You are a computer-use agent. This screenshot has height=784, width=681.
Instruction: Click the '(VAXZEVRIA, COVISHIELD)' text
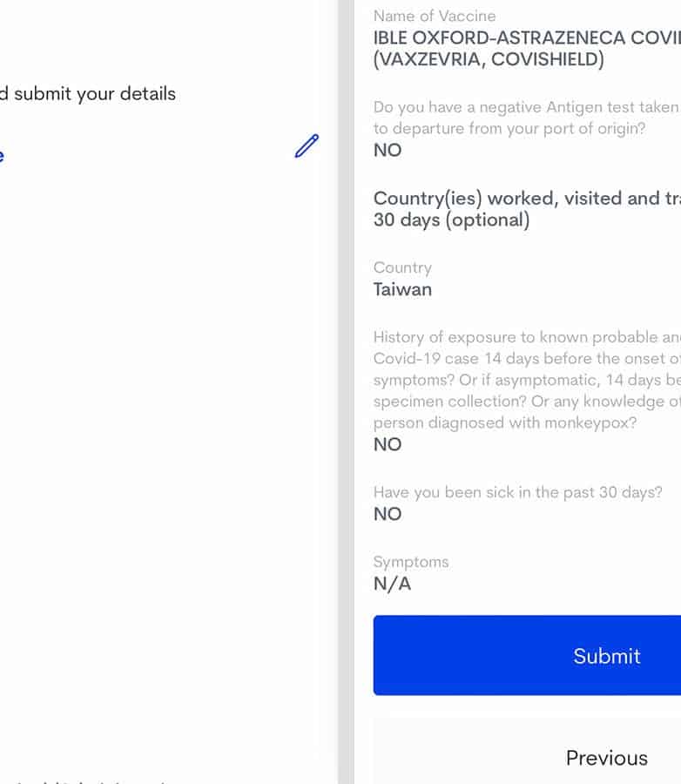pyautogui.click(x=489, y=60)
